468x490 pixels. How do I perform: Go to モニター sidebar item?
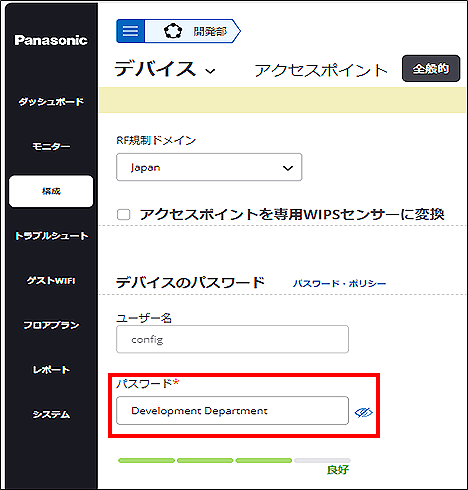point(51,146)
